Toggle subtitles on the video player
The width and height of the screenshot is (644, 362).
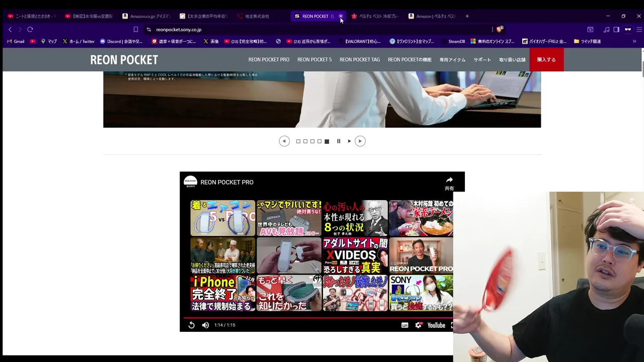point(405,325)
